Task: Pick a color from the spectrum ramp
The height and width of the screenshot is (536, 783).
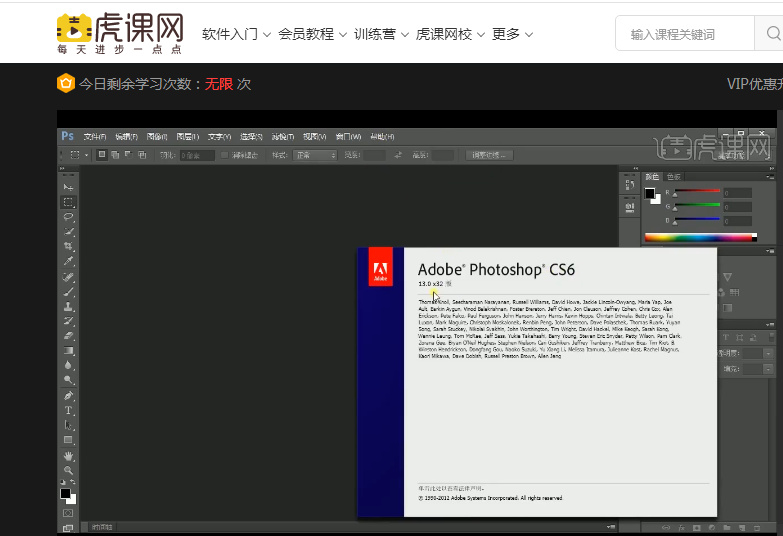Action: click(701, 238)
